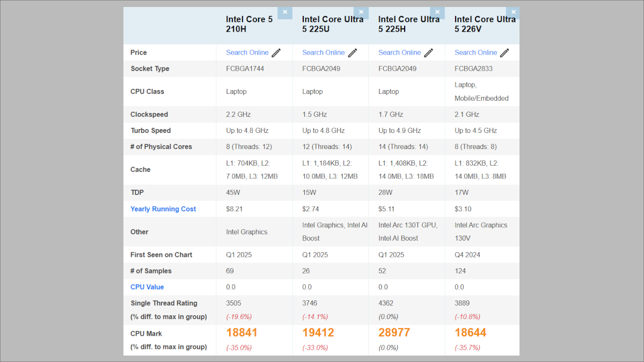Remove Intel Core 5 210H column

tap(284, 12)
